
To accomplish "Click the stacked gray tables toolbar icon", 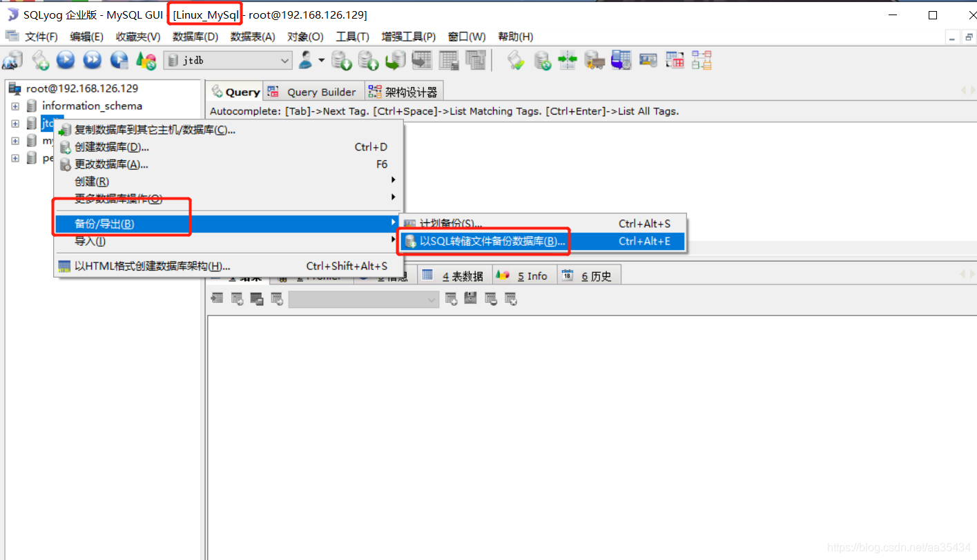I will pyautogui.click(x=476, y=61).
